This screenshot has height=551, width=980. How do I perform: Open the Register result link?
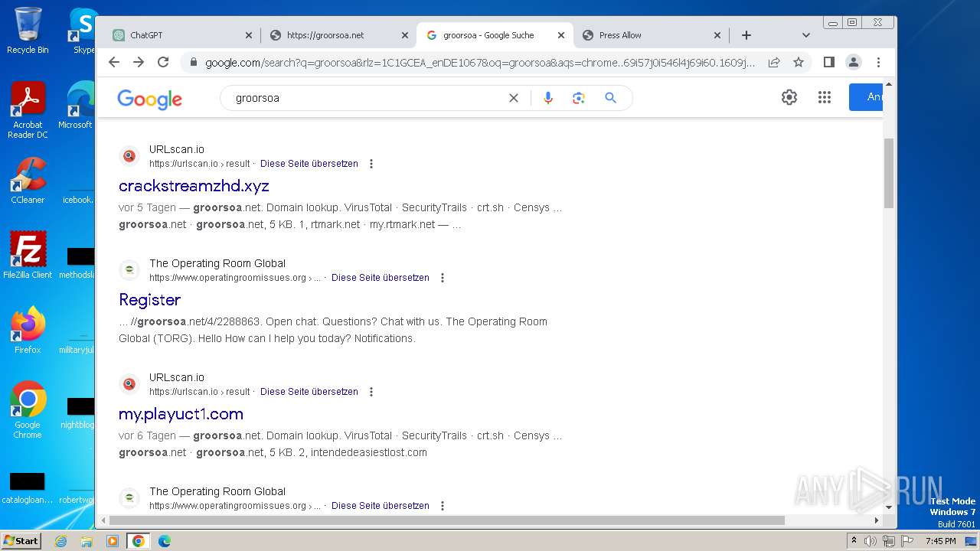tap(149, 300)
